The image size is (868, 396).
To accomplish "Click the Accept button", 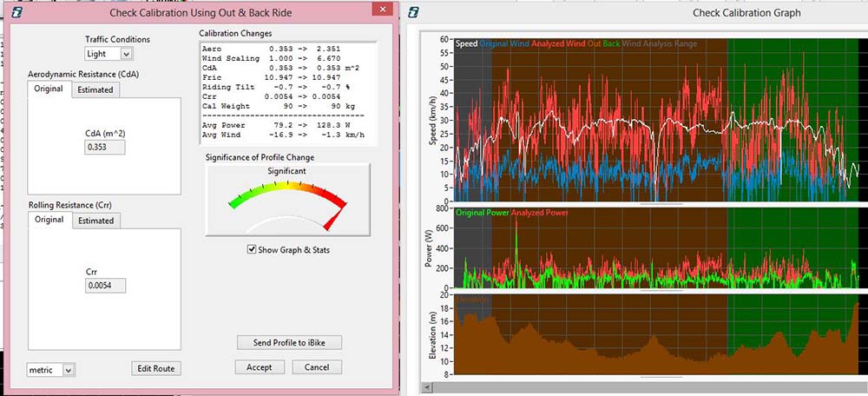I will pos(259,367).
